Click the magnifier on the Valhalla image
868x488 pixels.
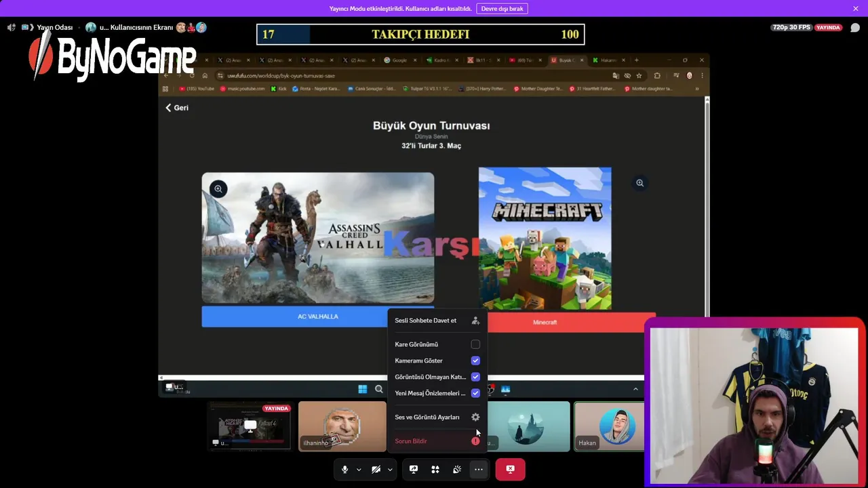[x=218, y=189]
